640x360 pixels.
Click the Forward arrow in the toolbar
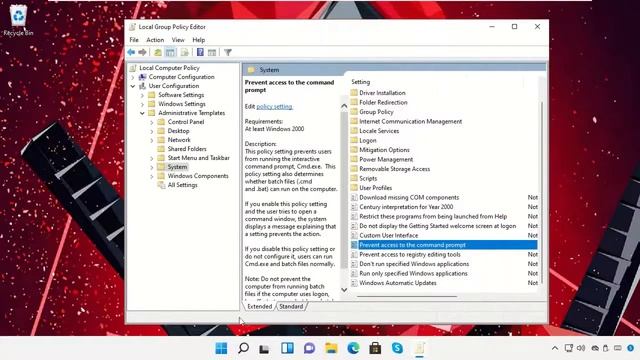(142, 52)
